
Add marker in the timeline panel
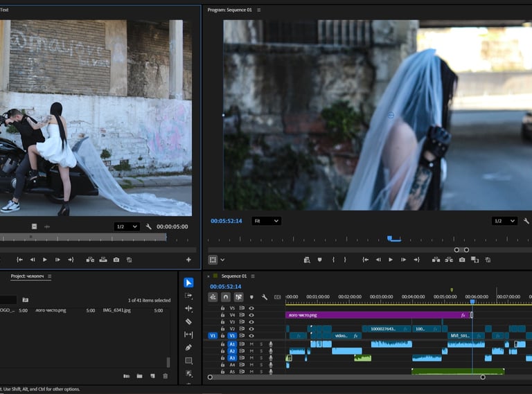tap(251, 297)
